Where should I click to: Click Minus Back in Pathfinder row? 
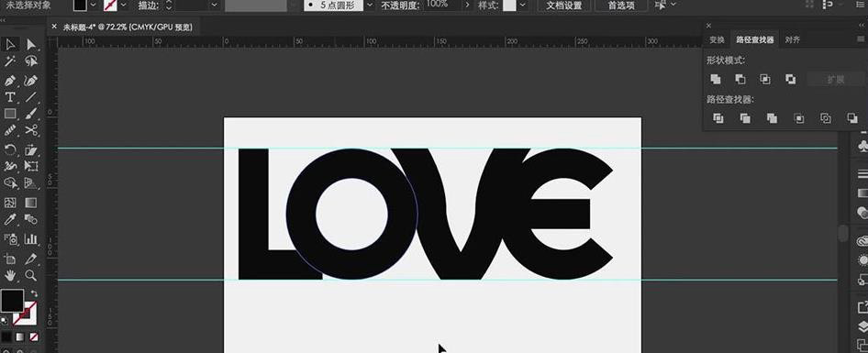tap(852, 118)
